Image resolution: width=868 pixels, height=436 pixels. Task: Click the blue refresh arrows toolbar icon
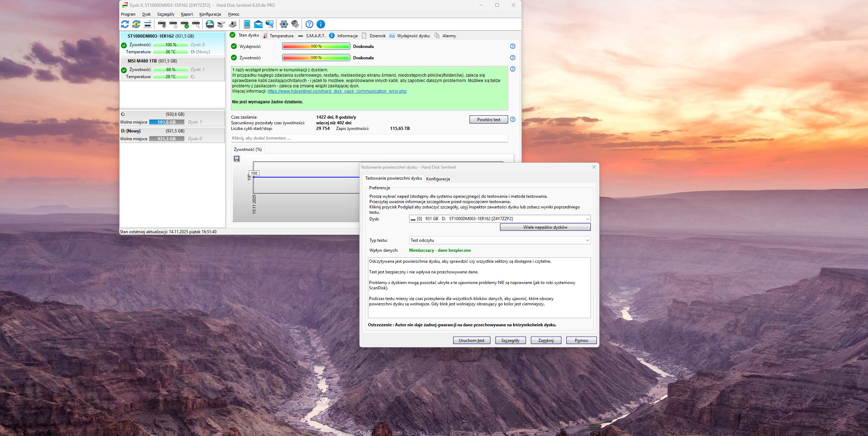click(x=125, y=24)
